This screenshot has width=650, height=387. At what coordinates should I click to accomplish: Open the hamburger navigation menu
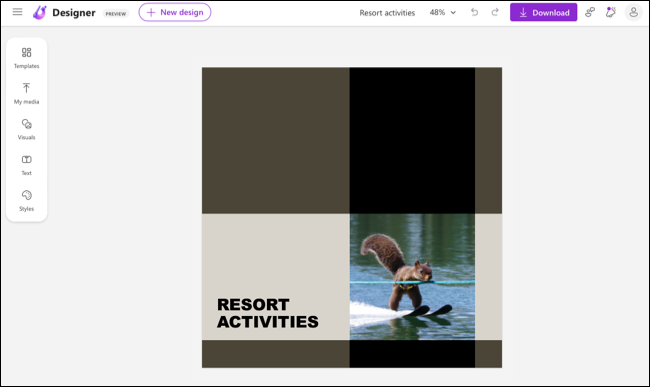tap(17, 12)
